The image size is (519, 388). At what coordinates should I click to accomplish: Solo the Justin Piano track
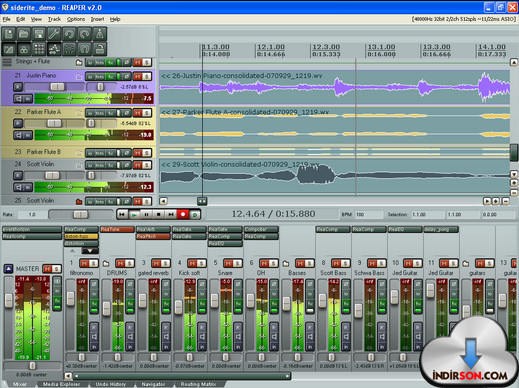[147, 77]
